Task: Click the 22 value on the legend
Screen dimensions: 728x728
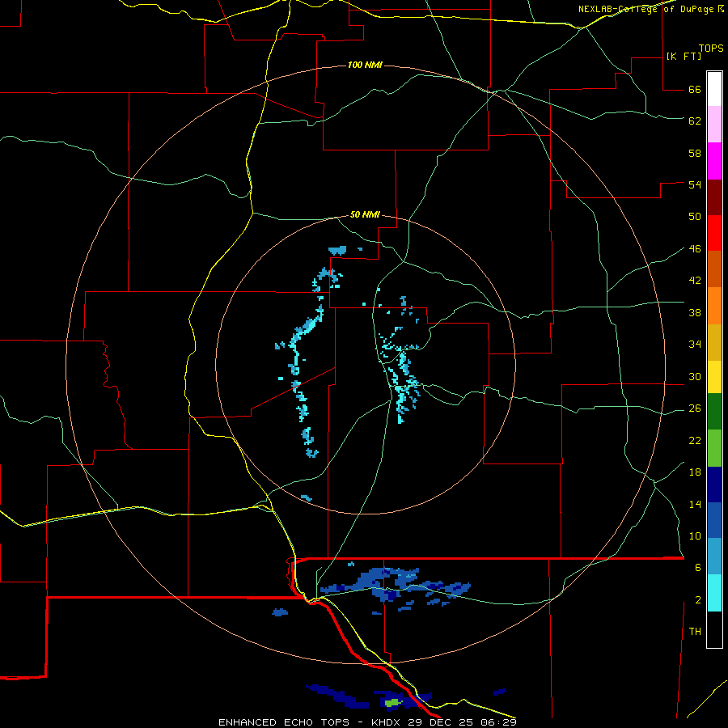Action: (695, 440)
